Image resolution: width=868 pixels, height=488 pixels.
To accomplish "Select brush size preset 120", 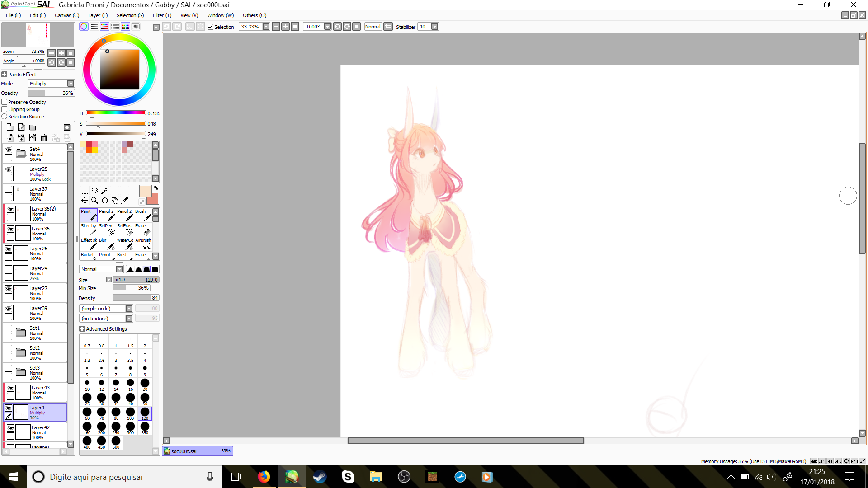I will (x=145, y=413).
